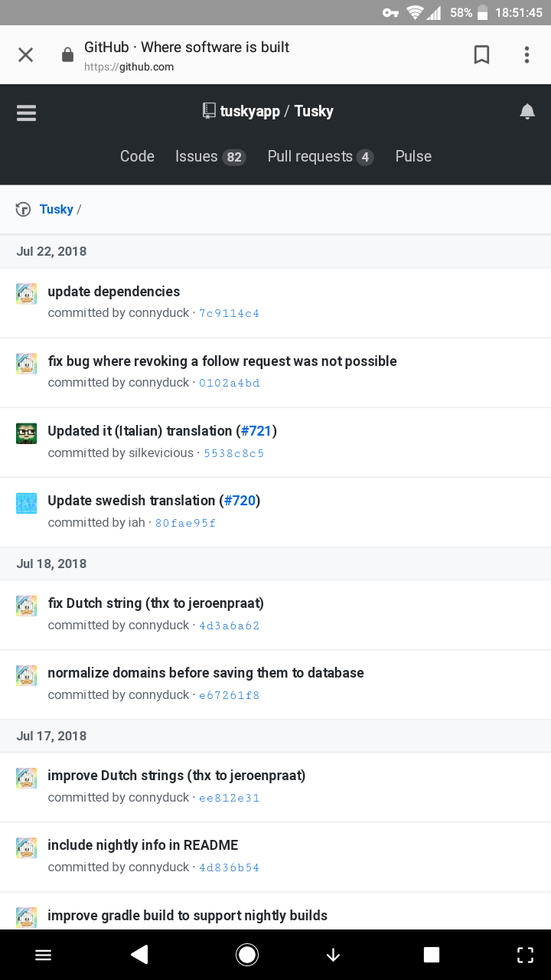
Task: Open pull request #721 link
Action: tap(256, 431)
